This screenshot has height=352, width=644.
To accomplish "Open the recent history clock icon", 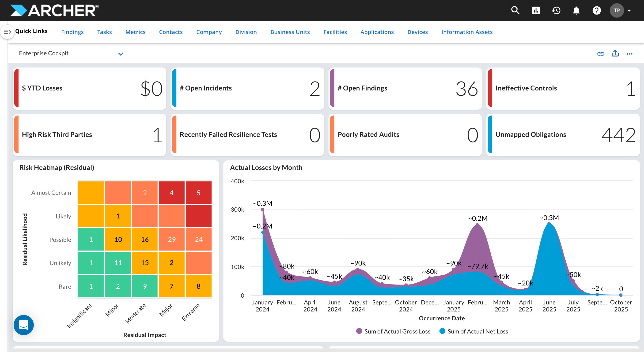I will [x=556, y=11].
